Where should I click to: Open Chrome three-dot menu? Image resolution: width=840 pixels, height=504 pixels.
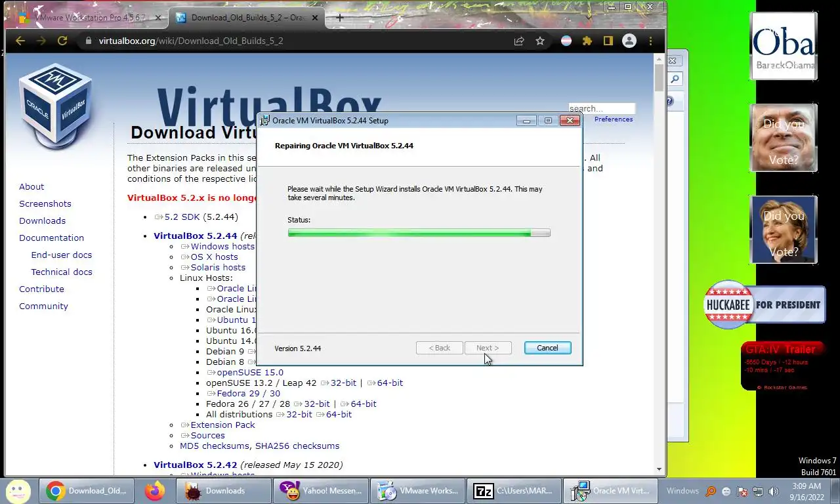point(650,41)
